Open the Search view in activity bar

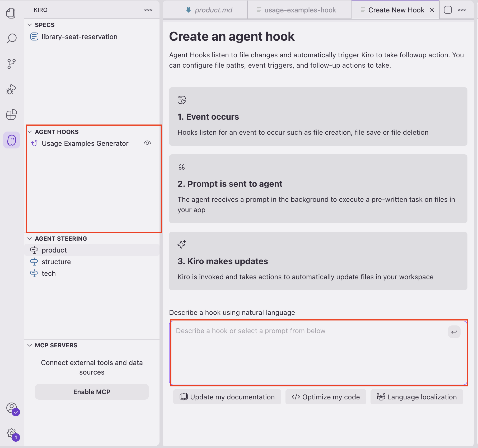[x=11, y=38]
